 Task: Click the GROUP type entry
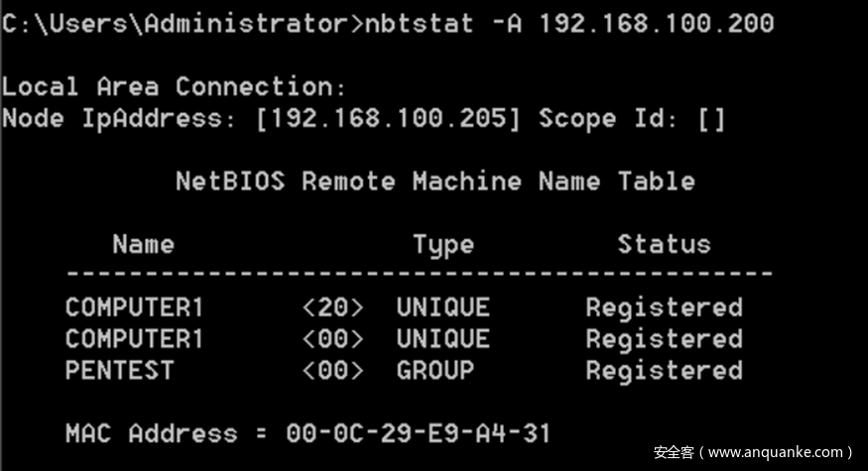(434, 371)
